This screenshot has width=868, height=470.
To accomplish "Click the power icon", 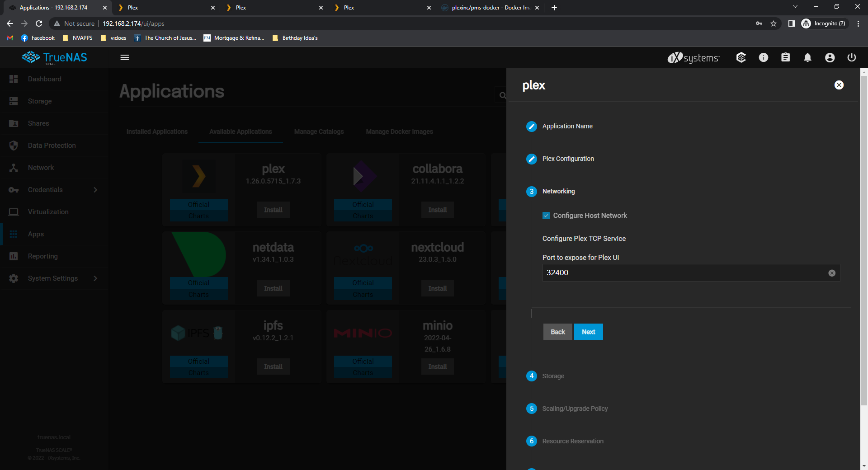I will tap(852, 57).
